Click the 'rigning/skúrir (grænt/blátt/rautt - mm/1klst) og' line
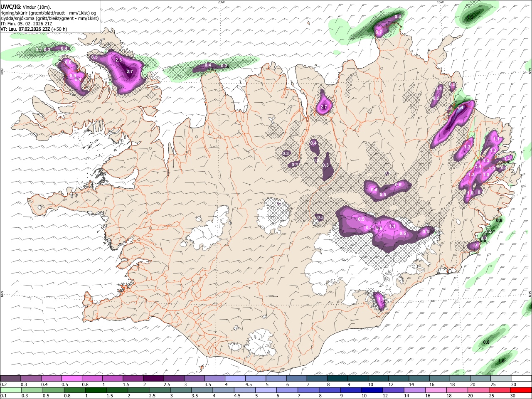 (x=48, y=13)
